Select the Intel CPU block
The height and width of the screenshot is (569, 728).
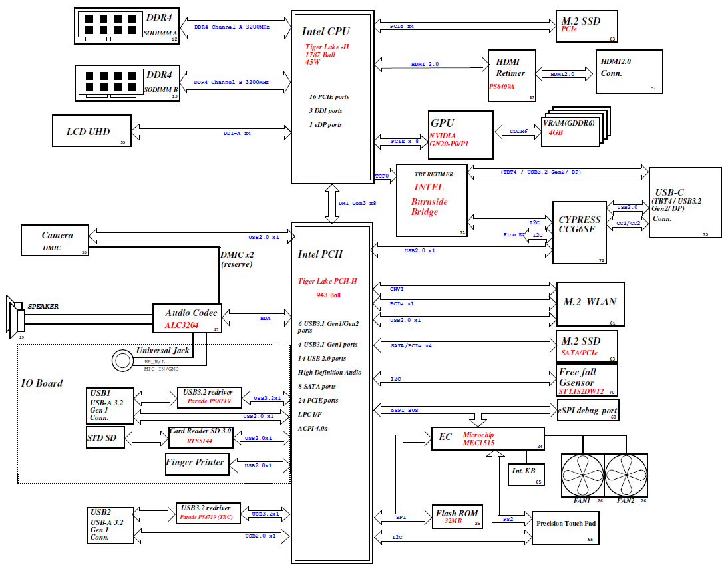330,96
